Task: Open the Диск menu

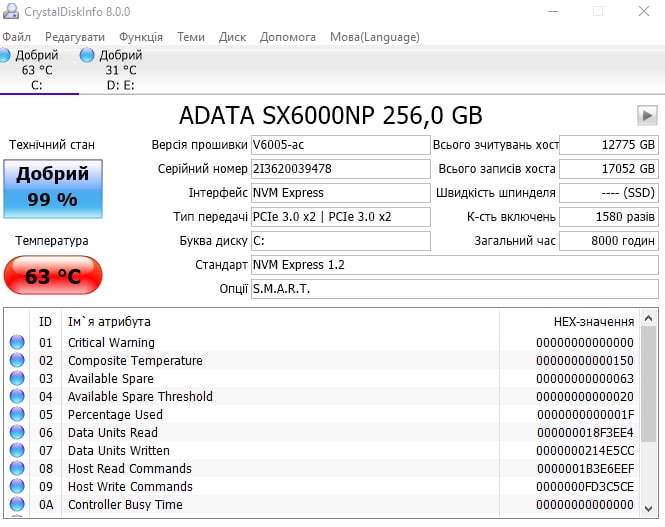Action: [x=232, y=37]
